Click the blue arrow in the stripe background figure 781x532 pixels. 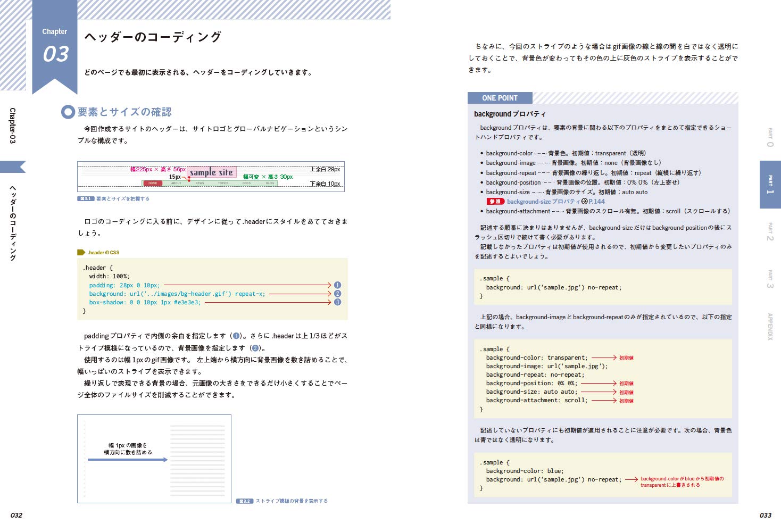(128, 460)
